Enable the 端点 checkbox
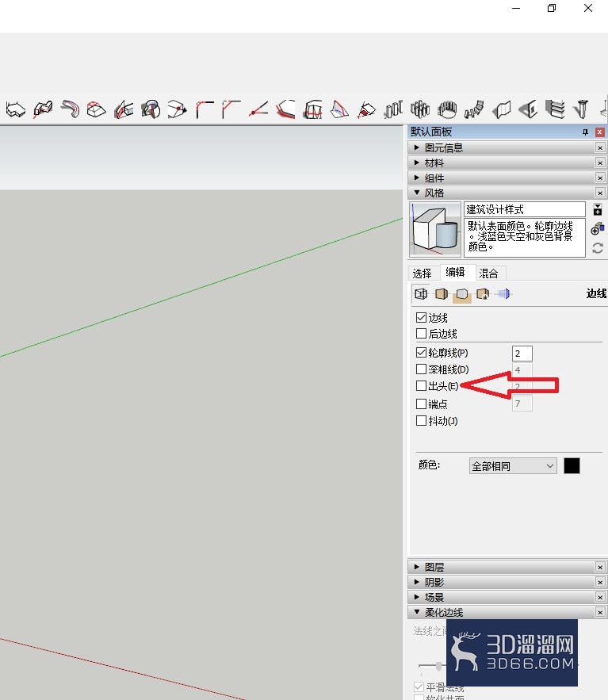 point(421,404)
